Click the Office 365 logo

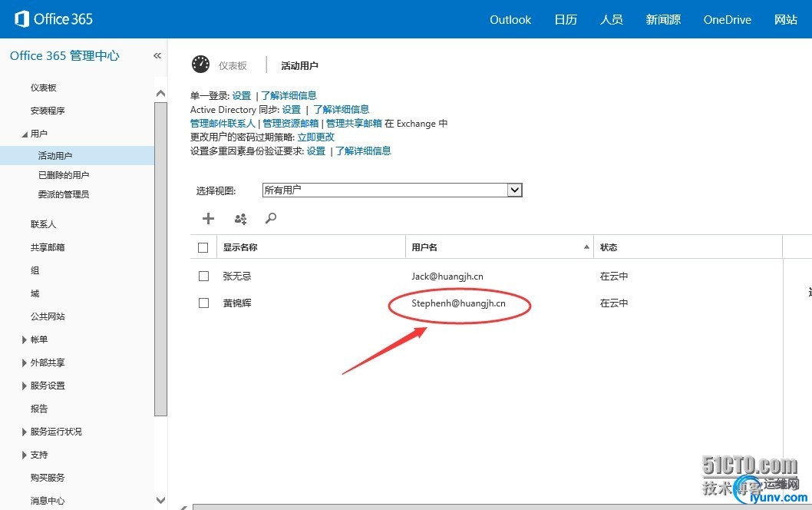click(53, 19)
